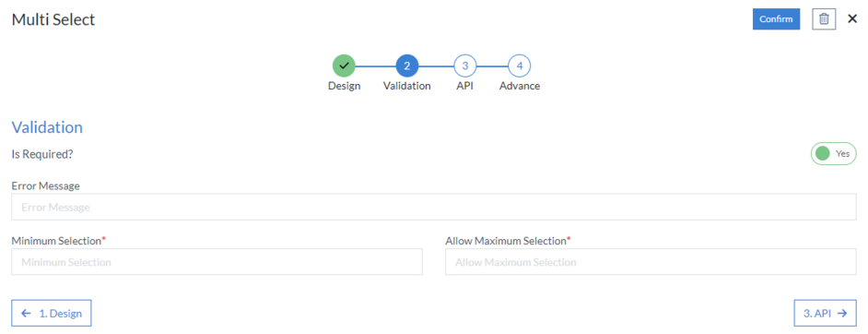Toggle the Is Required switch
Screen dimensions: 868x334
[833, 153]
